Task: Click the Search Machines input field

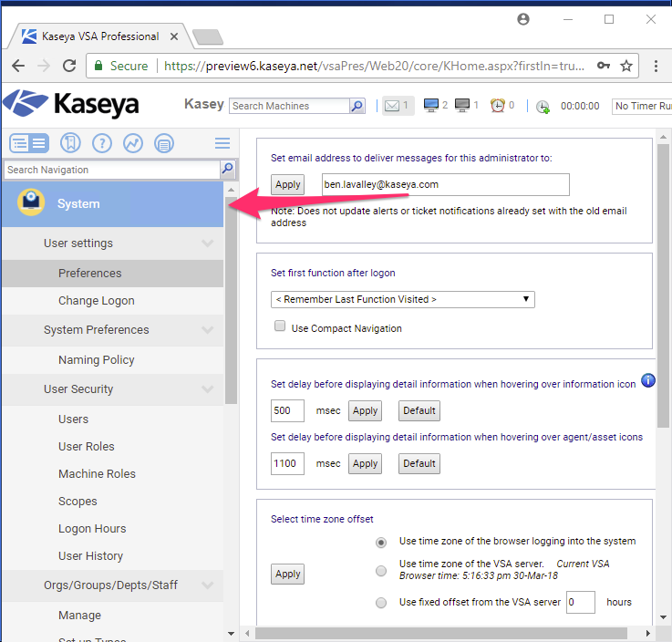Action: click(x=290, y=106)
